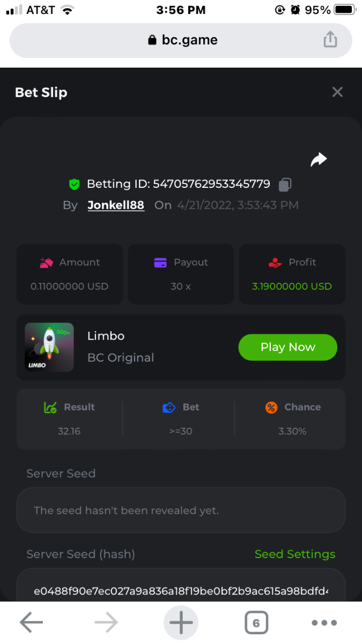This screenshot has height=644, width=362.
Task: Tap the unrevealed Server Seed box
Action: [181, 510]
